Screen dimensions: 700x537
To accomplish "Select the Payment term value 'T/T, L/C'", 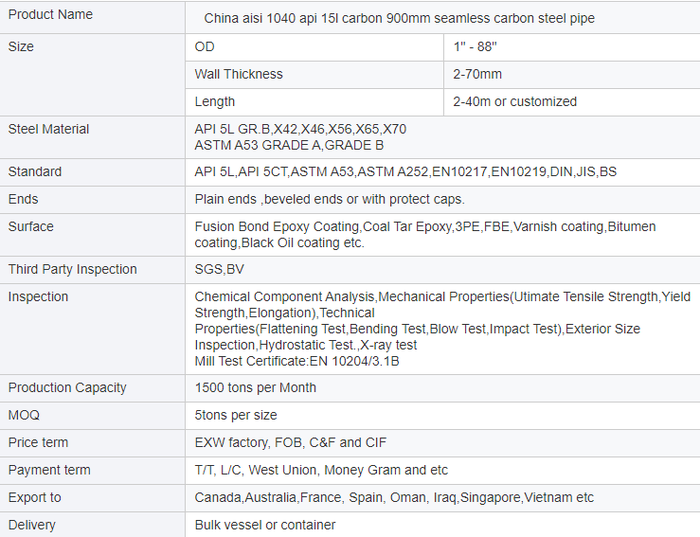I will point(321,470).
